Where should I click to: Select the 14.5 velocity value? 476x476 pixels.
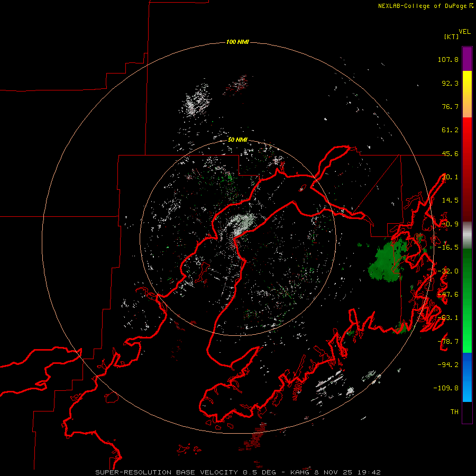[x=450, y=200]
